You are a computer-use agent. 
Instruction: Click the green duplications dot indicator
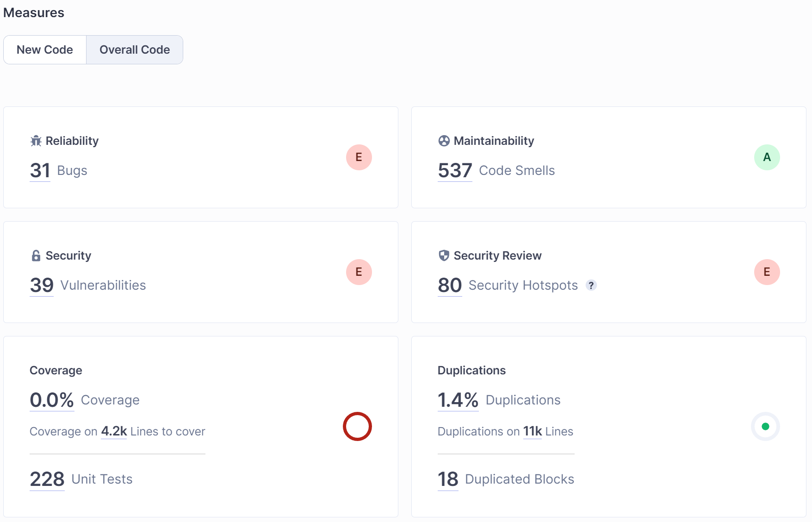click(x=765, y=426)
